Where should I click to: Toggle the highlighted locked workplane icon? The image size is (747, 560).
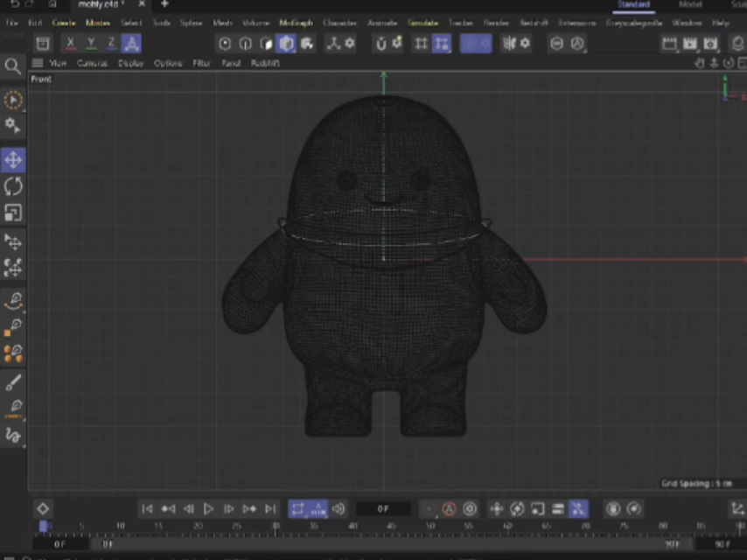[442, 44]
